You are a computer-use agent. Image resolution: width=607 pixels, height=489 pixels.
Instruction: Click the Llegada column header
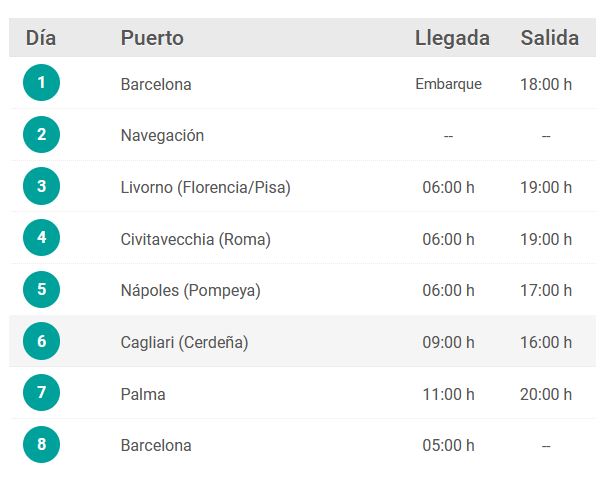click(x=452, y=38)
